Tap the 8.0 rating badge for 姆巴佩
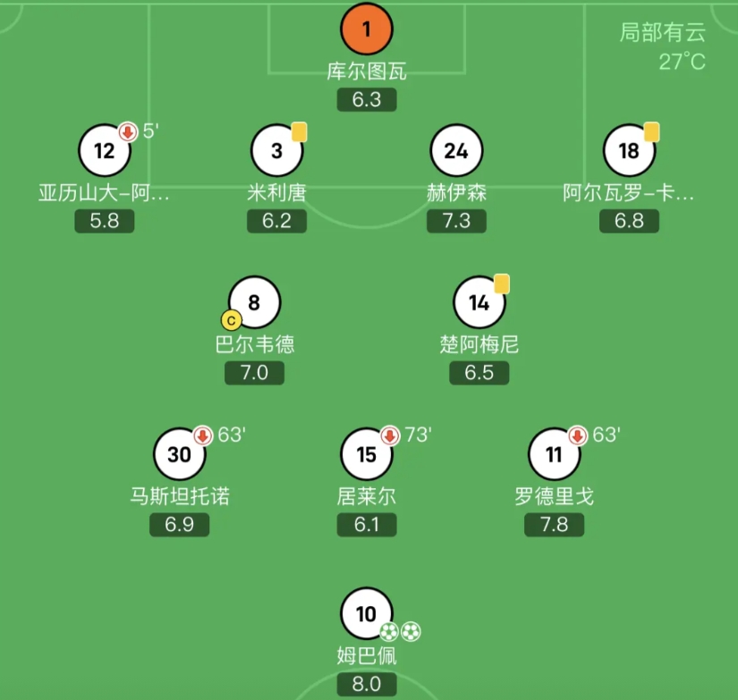This screenshot has height=700, width=738. [367, 685]
